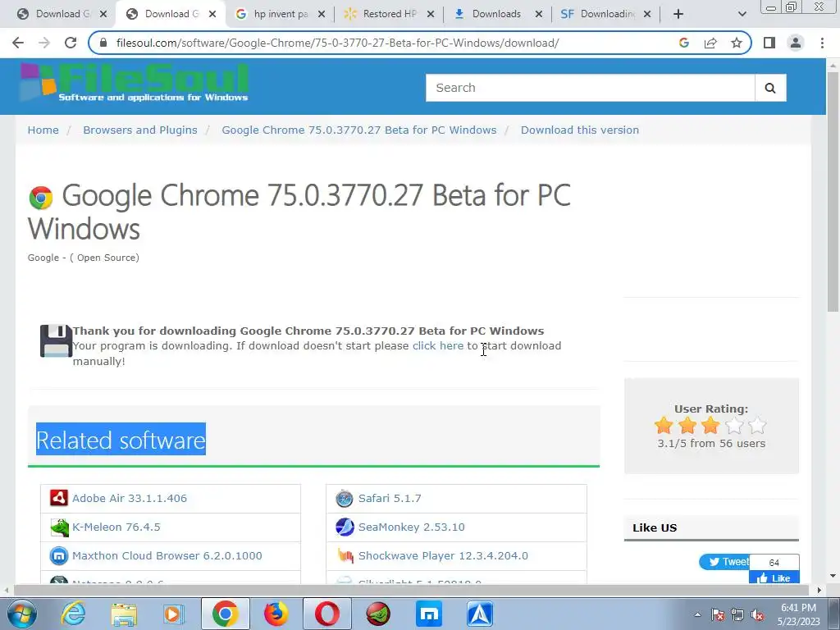Close the SF Downloading tab
The width and height of the screenshot is (840, 630).
[647, 14]
